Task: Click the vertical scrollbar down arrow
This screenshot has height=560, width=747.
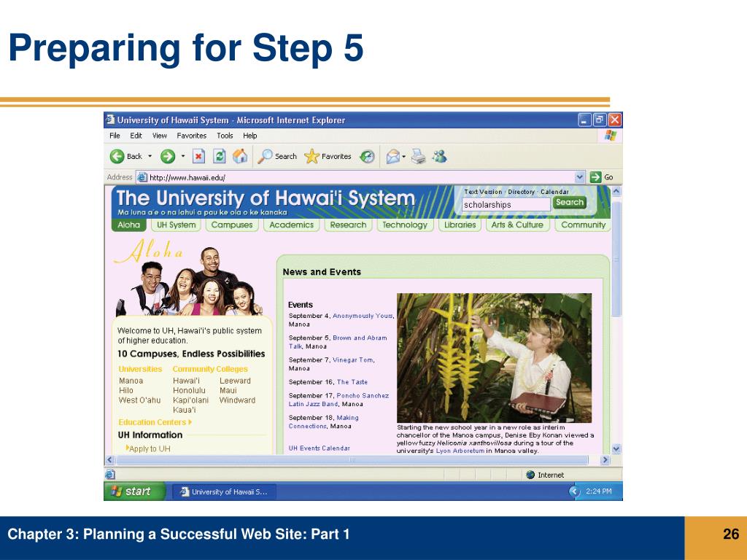Action: pos(616,448)
